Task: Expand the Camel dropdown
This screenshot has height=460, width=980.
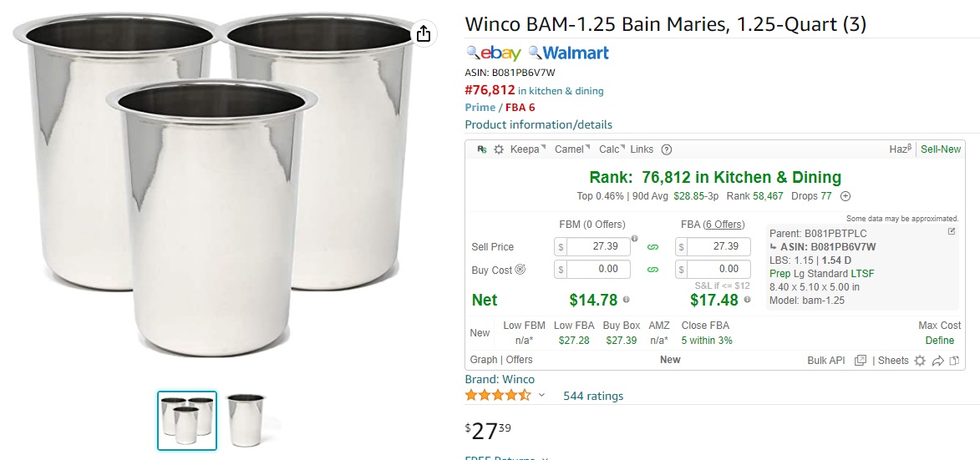Action: [x=571, y=149]
